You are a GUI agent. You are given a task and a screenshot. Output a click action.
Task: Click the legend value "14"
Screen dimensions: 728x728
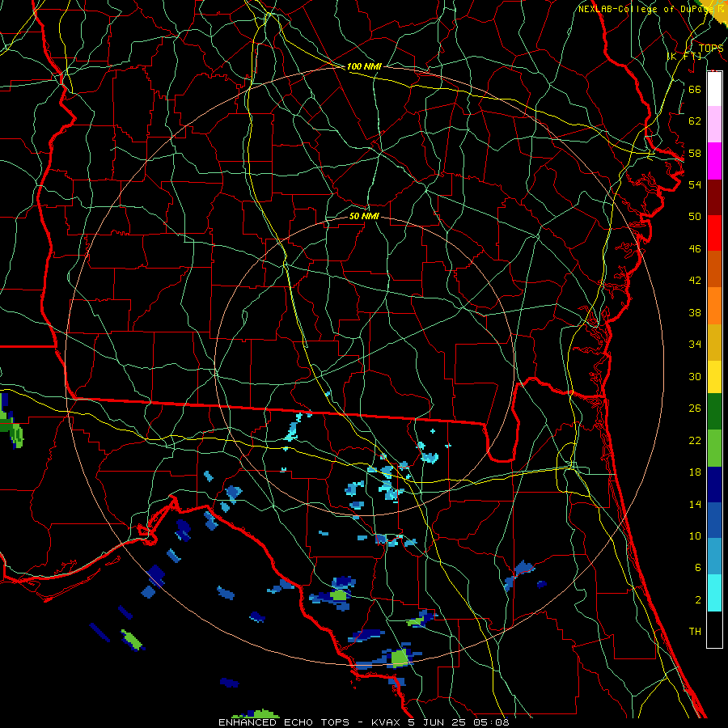[x=695, y=504]
